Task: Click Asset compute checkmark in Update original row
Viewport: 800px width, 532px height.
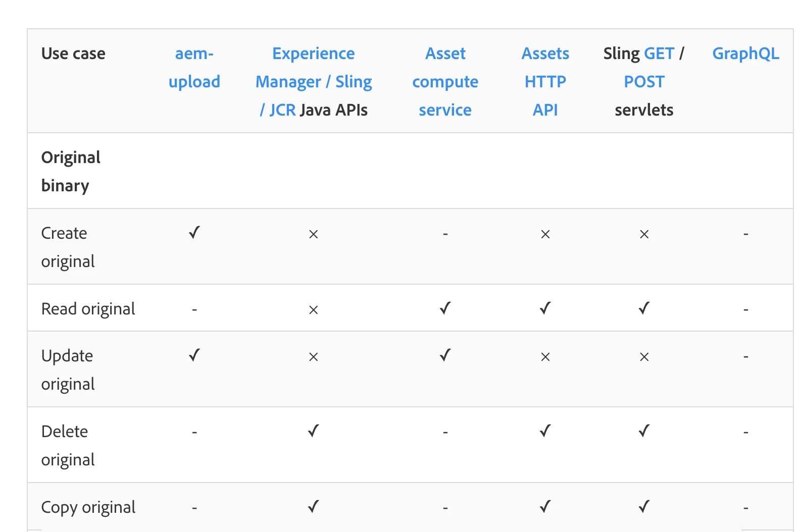Action: (445, 355)
